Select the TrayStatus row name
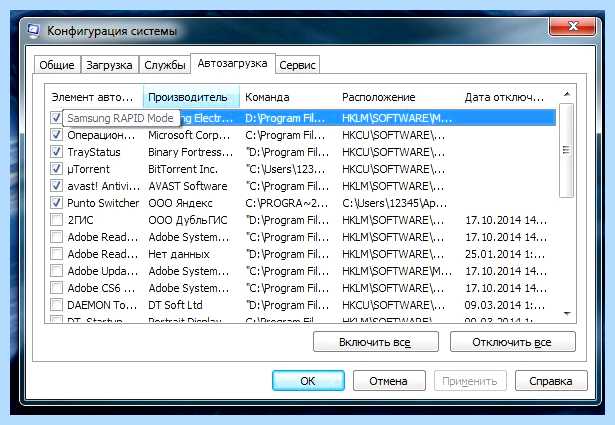 pos(94,152)
